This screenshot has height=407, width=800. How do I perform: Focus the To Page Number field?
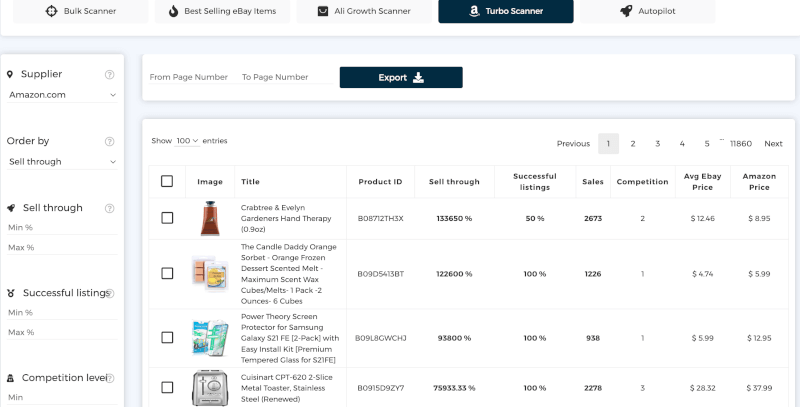287,77
